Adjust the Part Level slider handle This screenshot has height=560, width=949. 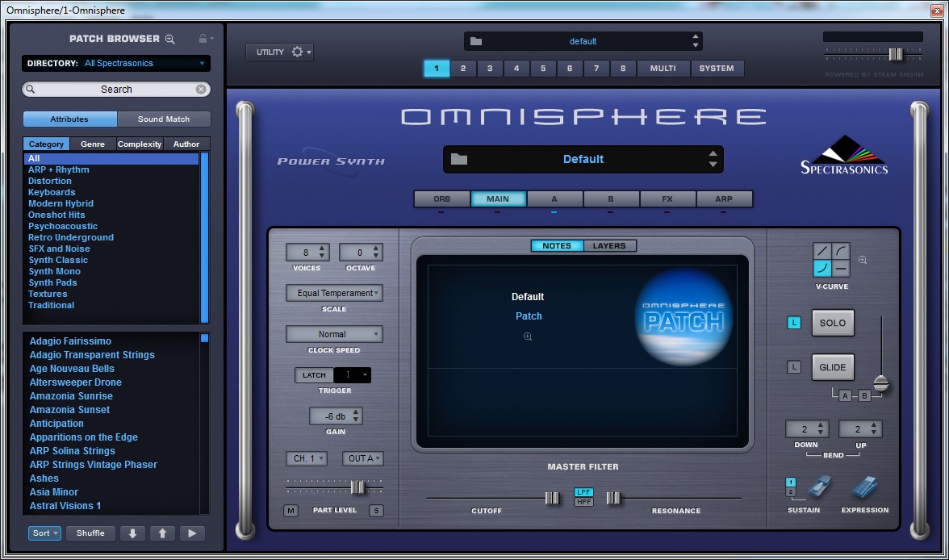click(x=357, y=487)
